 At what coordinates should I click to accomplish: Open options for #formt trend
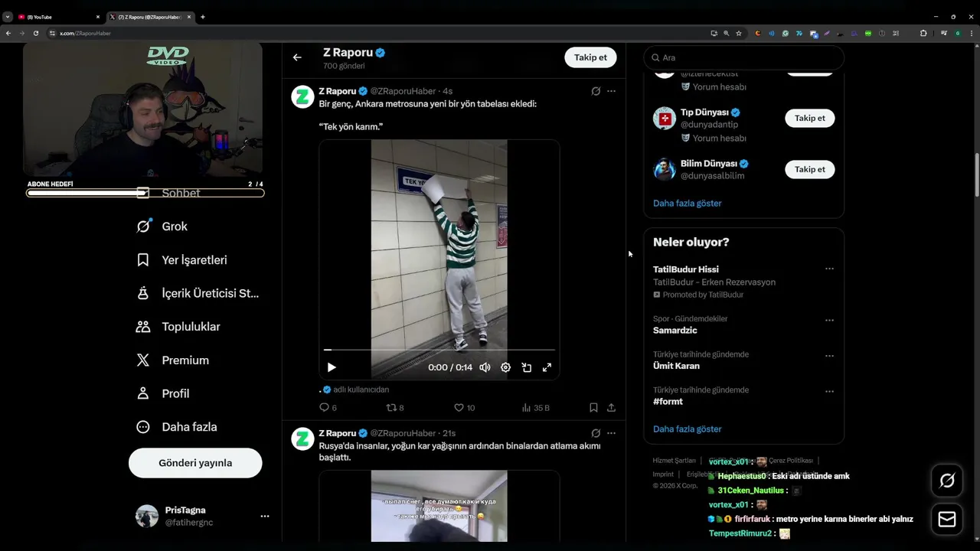[x=829, y=392]
